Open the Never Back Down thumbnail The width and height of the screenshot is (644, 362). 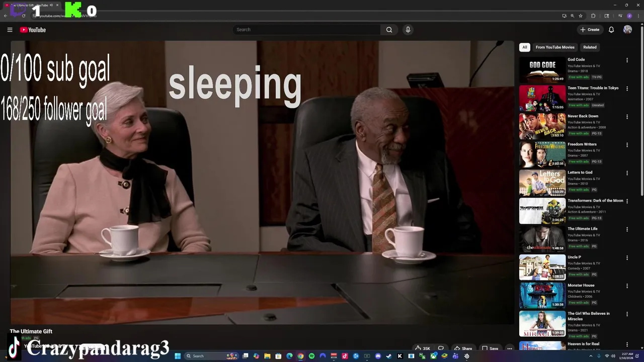point(542,126)
